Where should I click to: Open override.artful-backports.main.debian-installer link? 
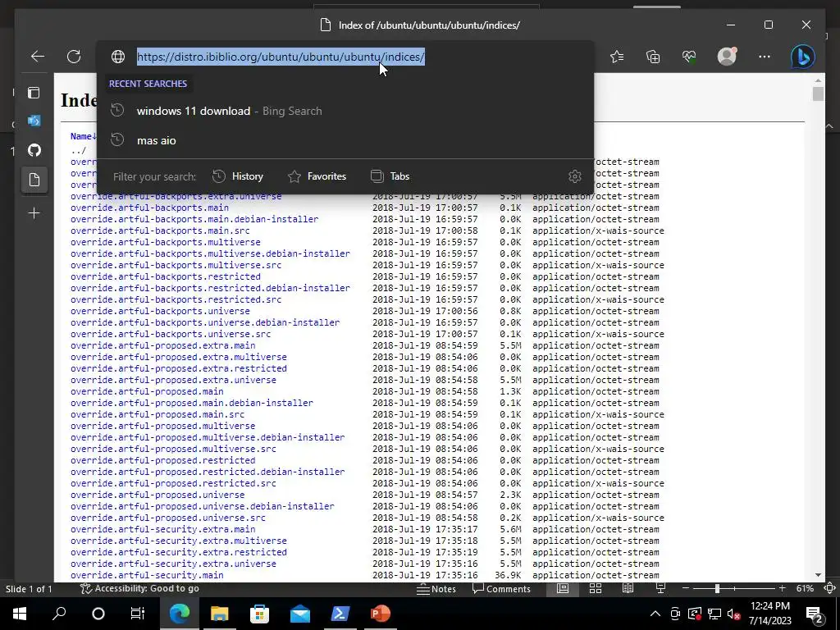194,219
